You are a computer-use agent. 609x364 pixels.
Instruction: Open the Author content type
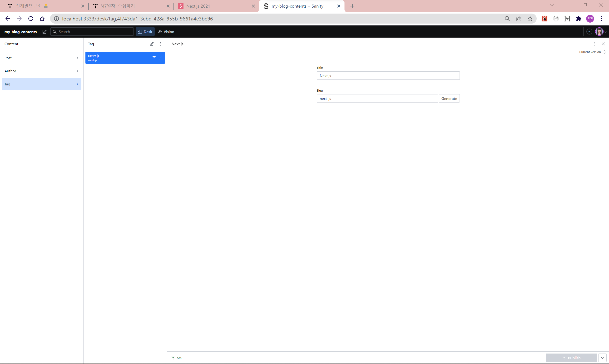tap(41, 71)
